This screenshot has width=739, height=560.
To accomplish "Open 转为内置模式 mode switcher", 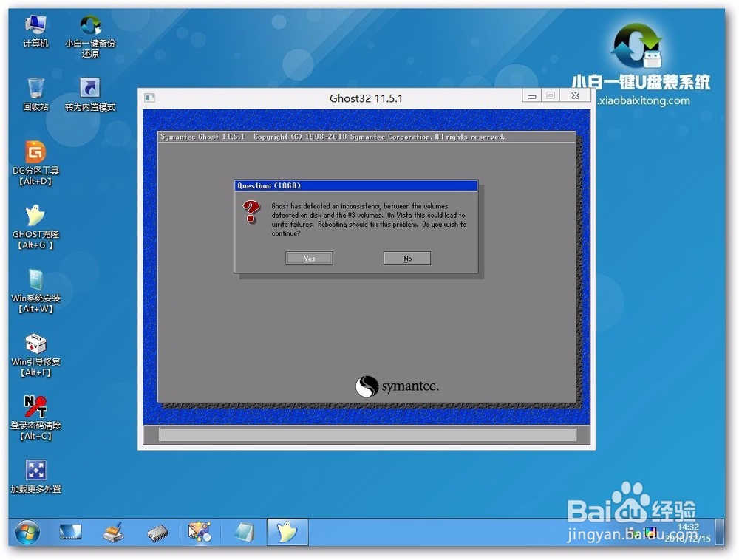I will 89,87.
